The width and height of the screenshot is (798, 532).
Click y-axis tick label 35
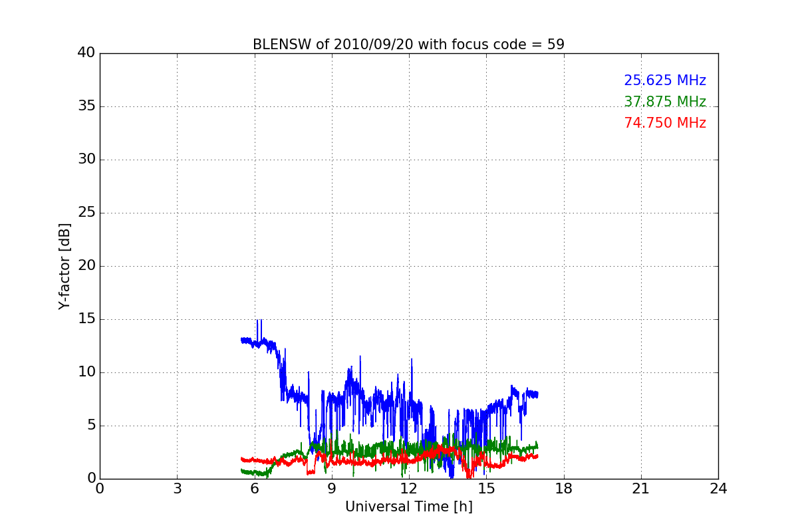[x=86, y=106]
